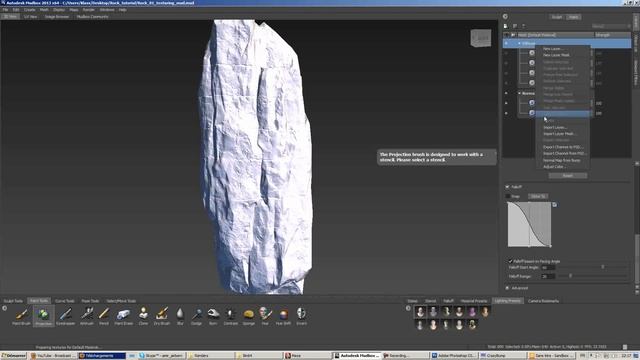640x360 pixels.
Task: Switch to the Select/Move Tools tab
Action: pos(121,301)
